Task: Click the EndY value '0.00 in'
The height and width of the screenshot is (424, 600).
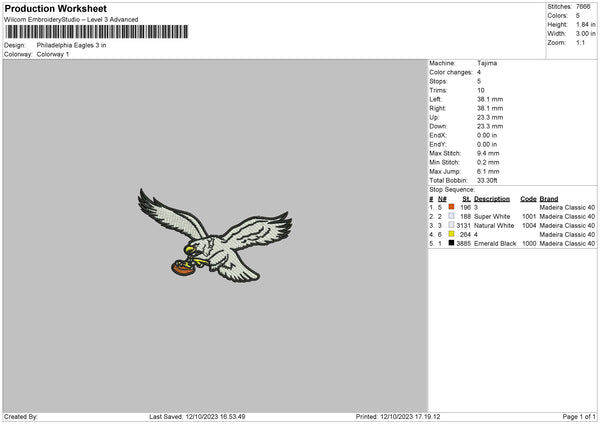Action: coord(487,144)
